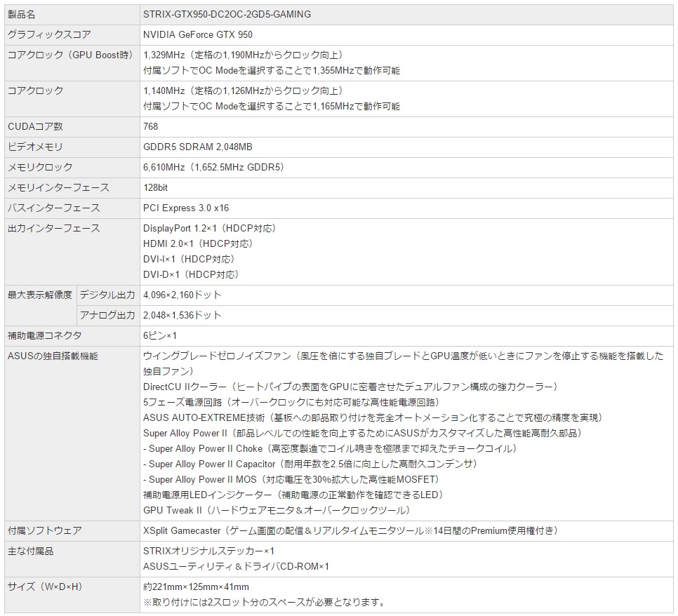Select the 128bit value
Screen dimensions: 678x616
click(155, 187)
